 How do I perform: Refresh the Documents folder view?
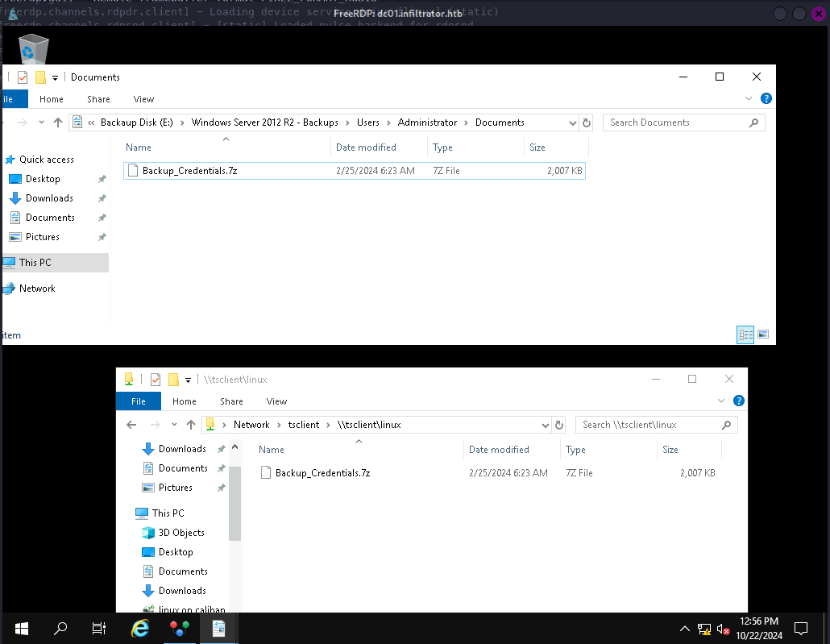tap(587, 123)
